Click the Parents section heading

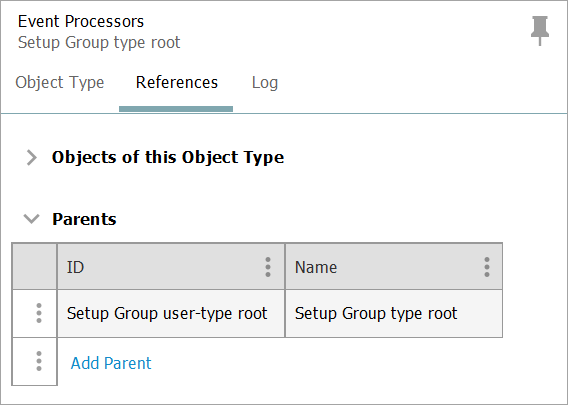84,219
